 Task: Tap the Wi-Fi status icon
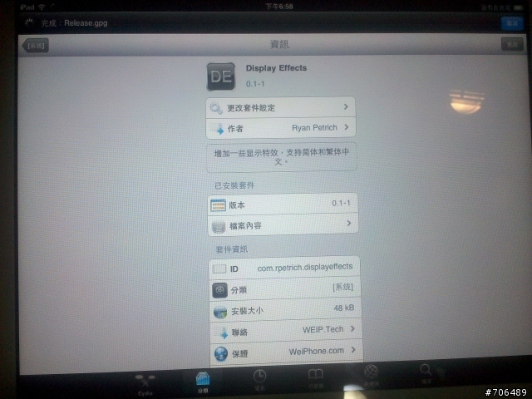[x=42, y=7]
